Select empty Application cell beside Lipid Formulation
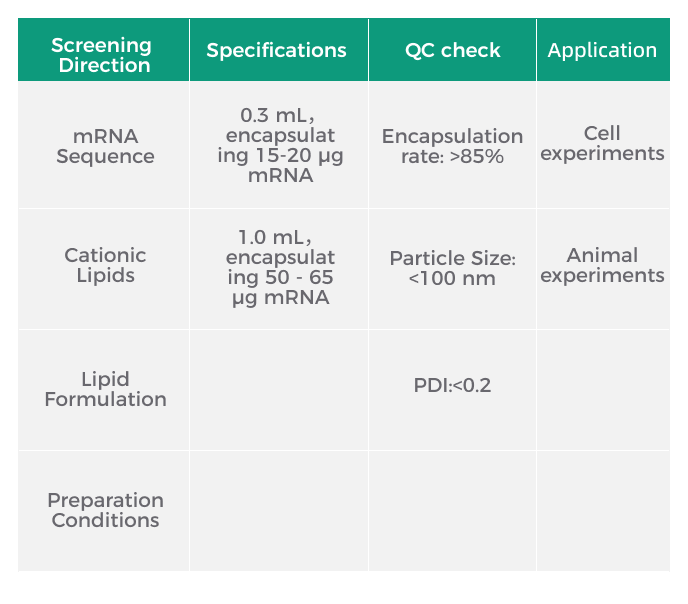The image size is (688, 604). (x=603, y=390)
